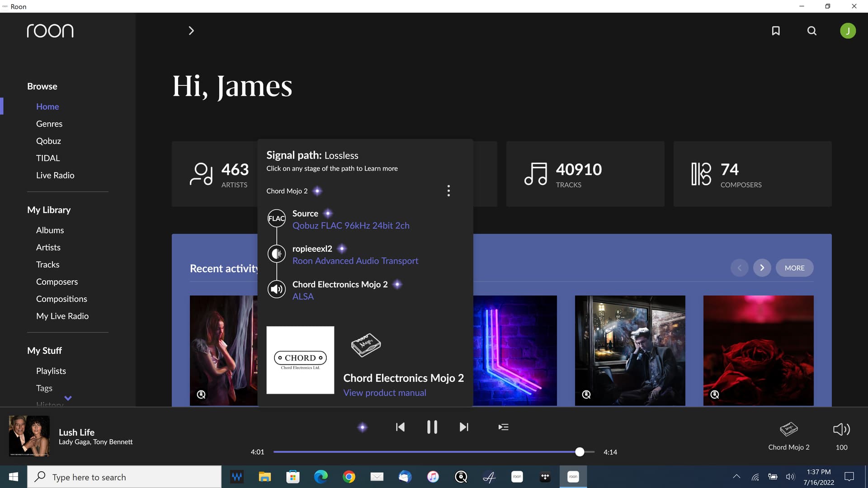Go to next page of Recent activity

pos(762,268)
